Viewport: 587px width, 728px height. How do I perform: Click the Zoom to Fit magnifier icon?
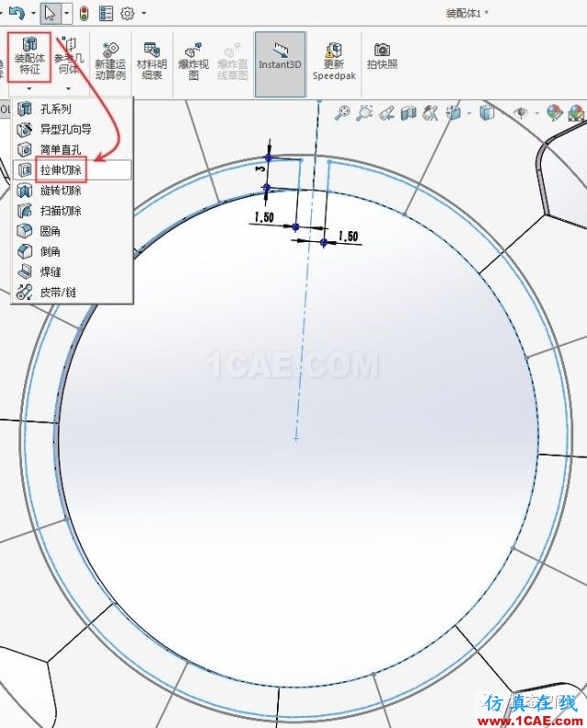[342, 113]
